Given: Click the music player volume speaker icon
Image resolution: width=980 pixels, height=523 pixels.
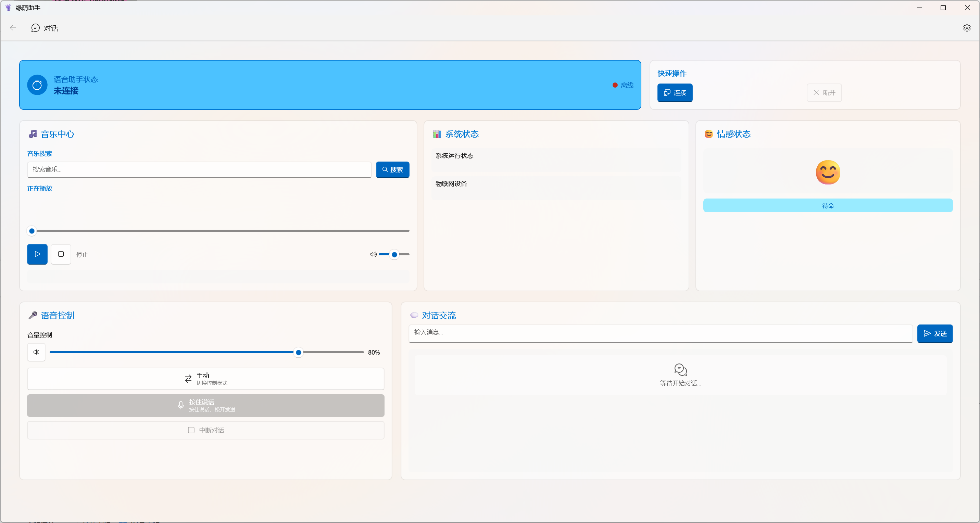Looking at the screenshot, I should [373, 254].
